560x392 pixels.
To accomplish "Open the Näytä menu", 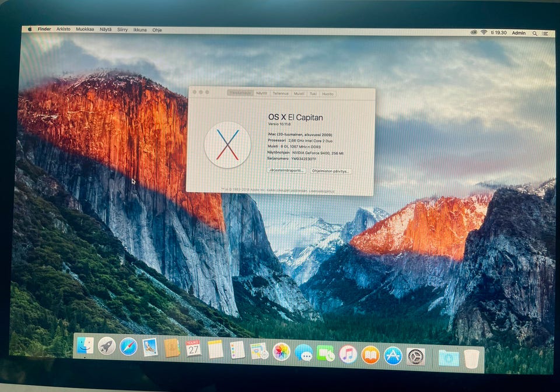I will click(x=106, y=30).
